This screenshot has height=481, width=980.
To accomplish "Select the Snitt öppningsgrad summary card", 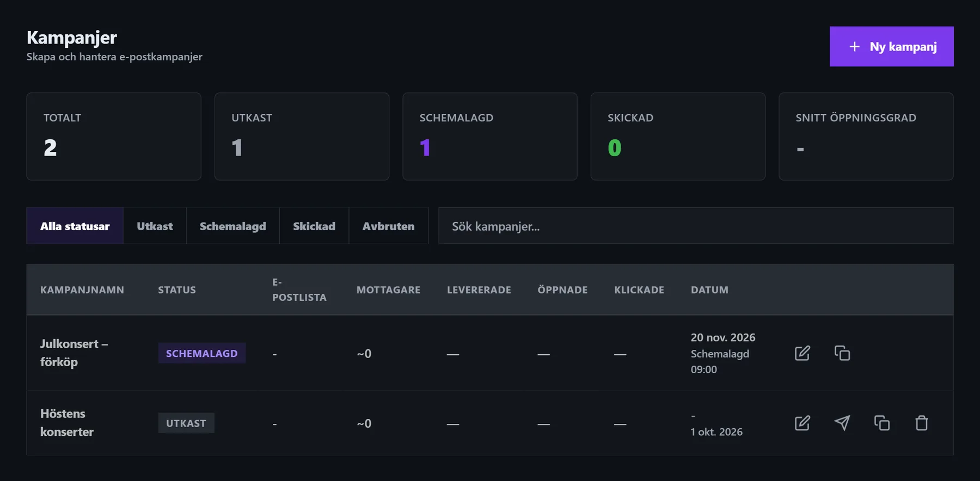I will coord(866,137).
